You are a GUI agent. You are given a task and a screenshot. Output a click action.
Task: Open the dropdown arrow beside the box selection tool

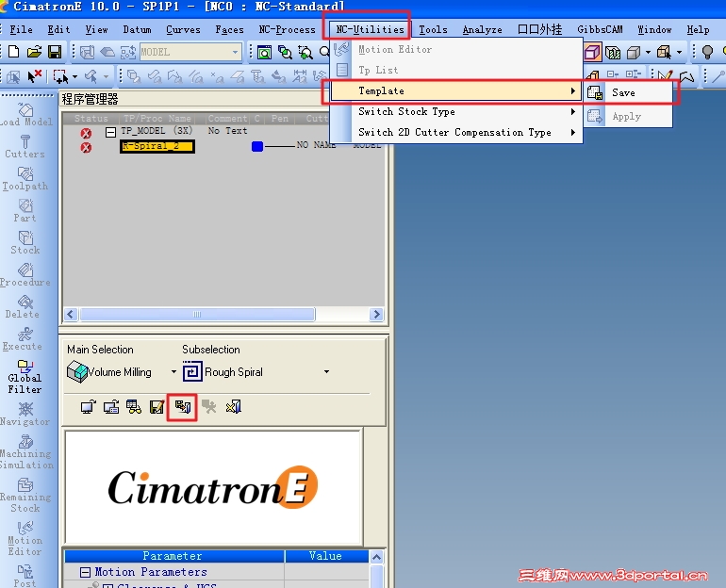click(x=75, y=76)
